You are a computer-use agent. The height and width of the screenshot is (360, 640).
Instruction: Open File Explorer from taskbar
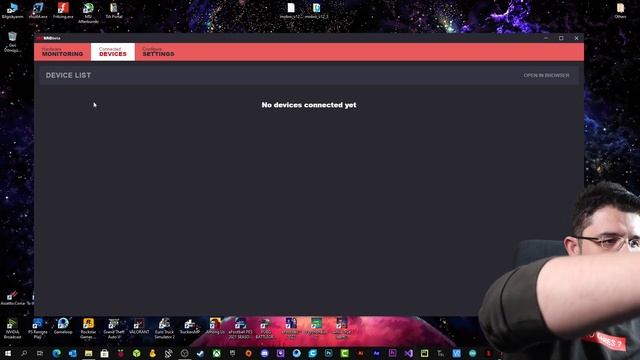click(89, 353)
